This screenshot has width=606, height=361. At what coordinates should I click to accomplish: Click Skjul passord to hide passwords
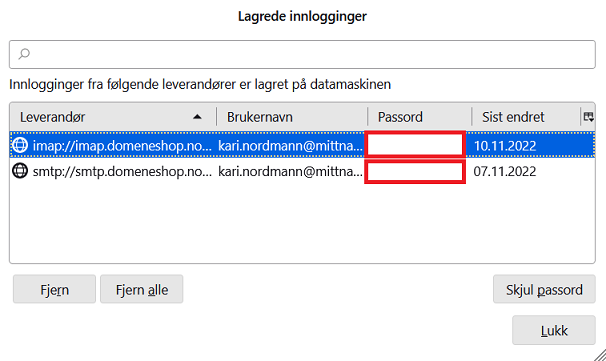(544, 289)
